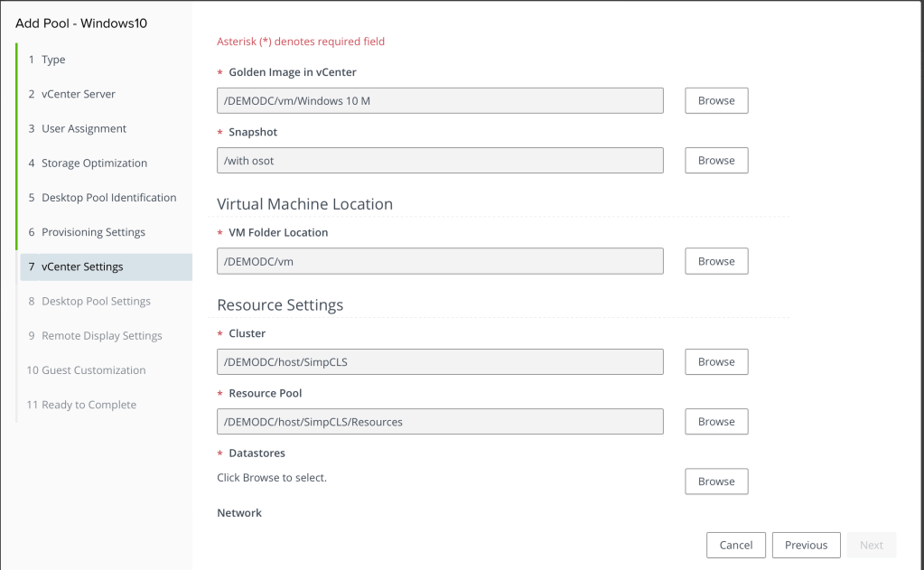Go to step 1 Type
This screenshot has width=924, height=570.
(53, 60)
